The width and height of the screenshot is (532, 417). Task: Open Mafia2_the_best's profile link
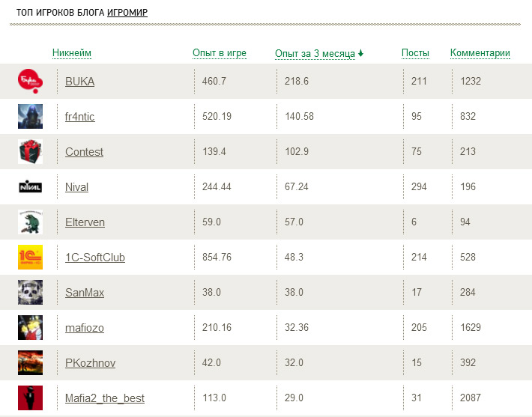(104, 398)
